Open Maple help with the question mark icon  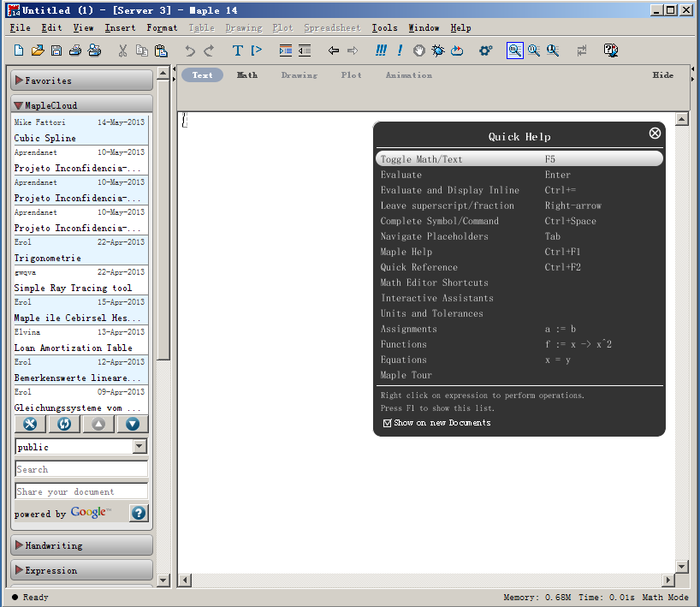611,51
